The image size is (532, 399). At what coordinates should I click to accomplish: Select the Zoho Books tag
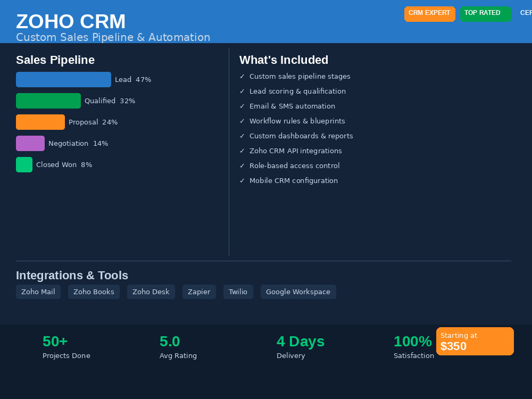94,292
